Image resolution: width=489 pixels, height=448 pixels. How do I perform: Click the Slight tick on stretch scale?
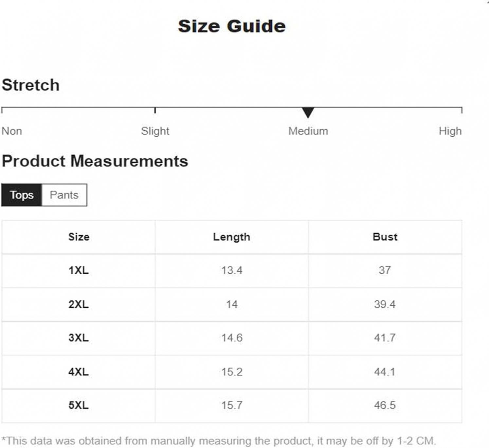pos(155,110)
